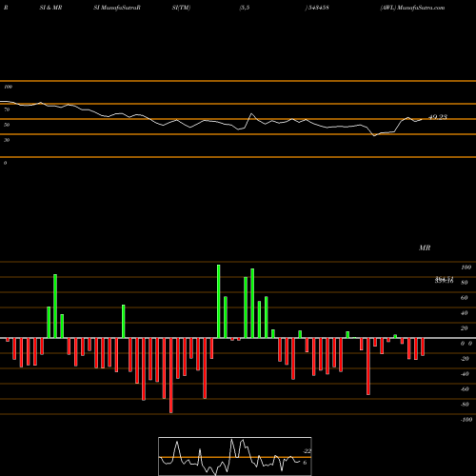Click the longest red bar in the MR histogram
Image resolution: width=476 pixels, height=476 pixels.
pyautogui.click(x=171, y=375)
